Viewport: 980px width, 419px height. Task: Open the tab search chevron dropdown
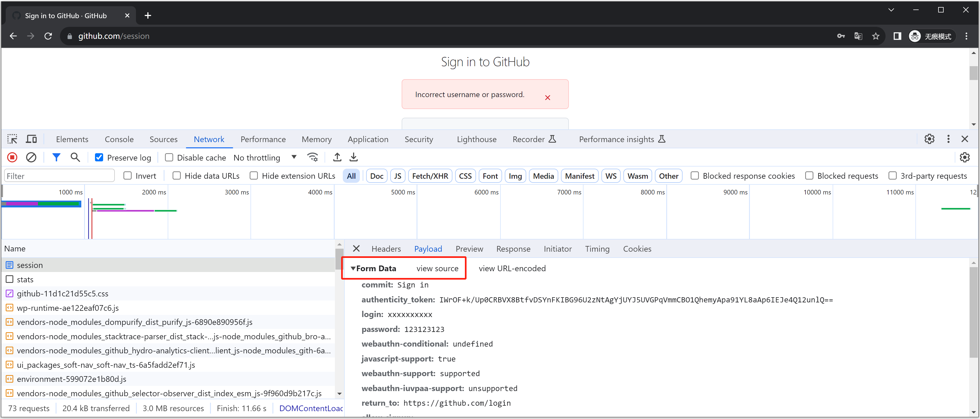(x=891, y=10)
